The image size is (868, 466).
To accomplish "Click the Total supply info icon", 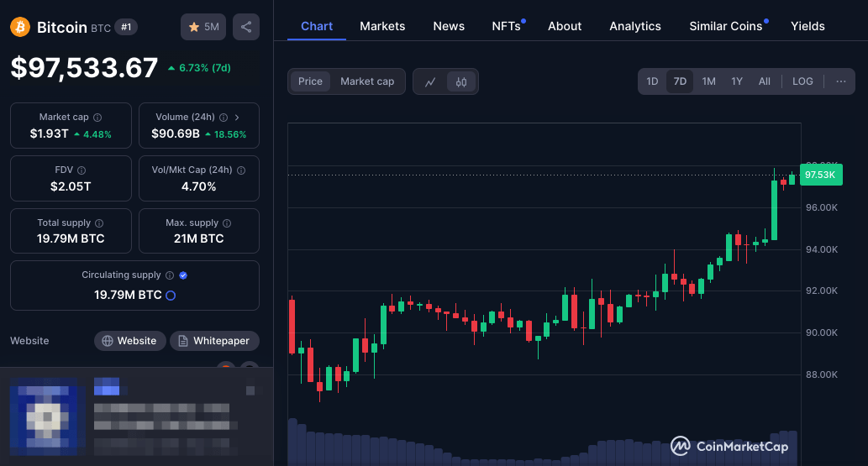I will click(99, 223).
